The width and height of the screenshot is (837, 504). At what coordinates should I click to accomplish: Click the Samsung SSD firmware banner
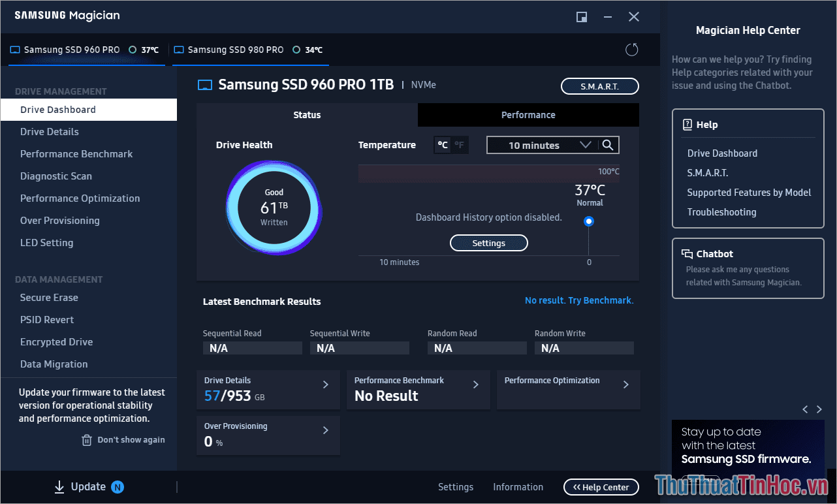(748, 454)
